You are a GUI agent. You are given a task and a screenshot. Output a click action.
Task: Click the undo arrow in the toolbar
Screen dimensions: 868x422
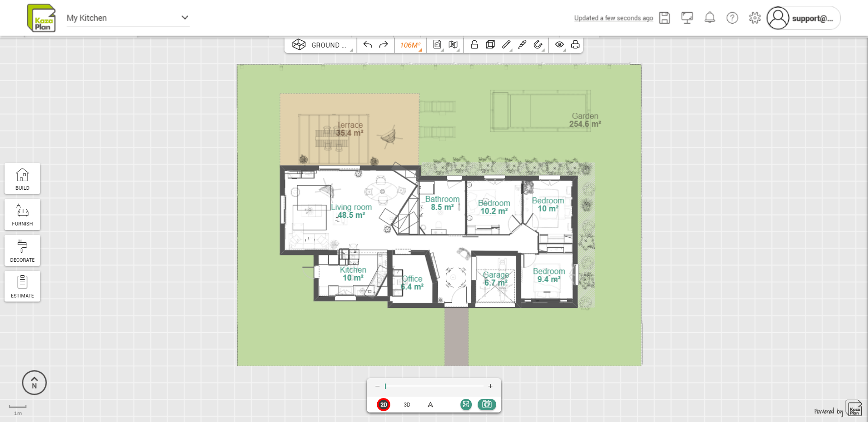click(x=368, y=45)
